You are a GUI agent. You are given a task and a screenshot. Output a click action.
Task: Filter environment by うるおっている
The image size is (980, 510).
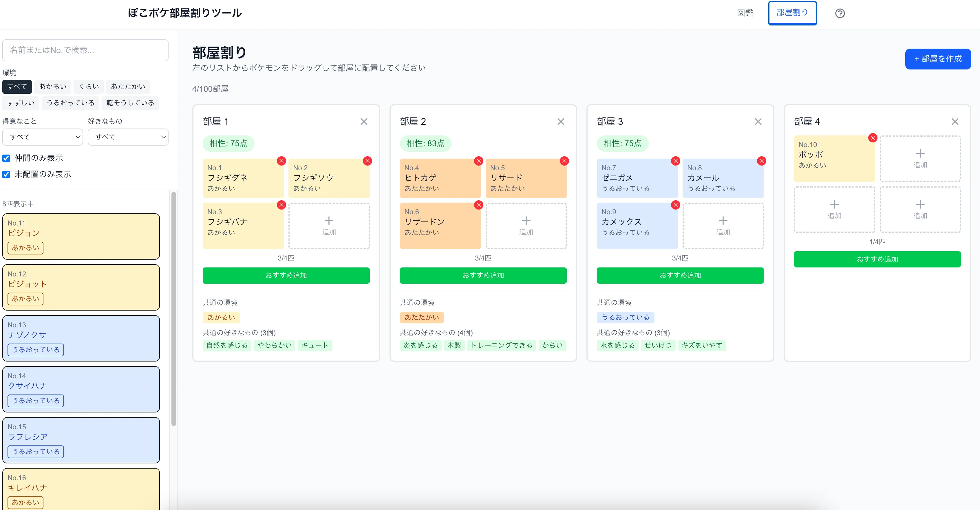[70, 103]
